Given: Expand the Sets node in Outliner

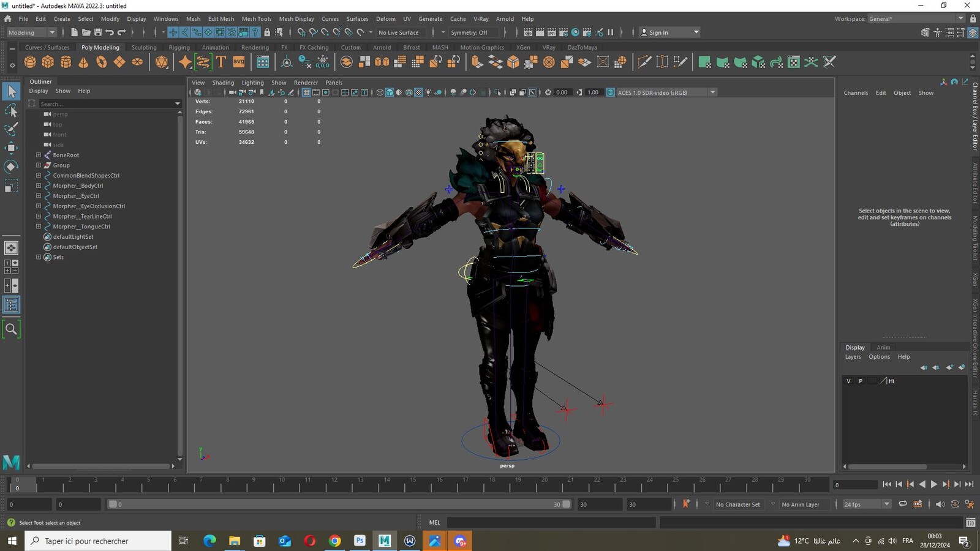Looking at the screenshot, I should (39, 257).
